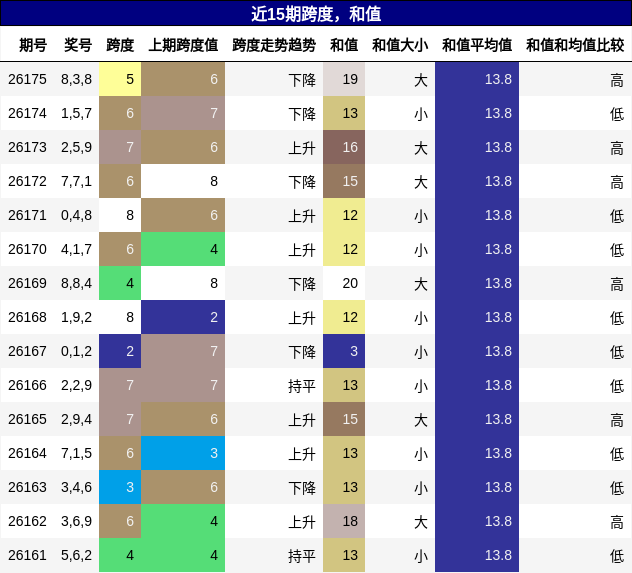Click yellow span cell 5 in row 26175
The image size is (632, 573).
(120, 79)
